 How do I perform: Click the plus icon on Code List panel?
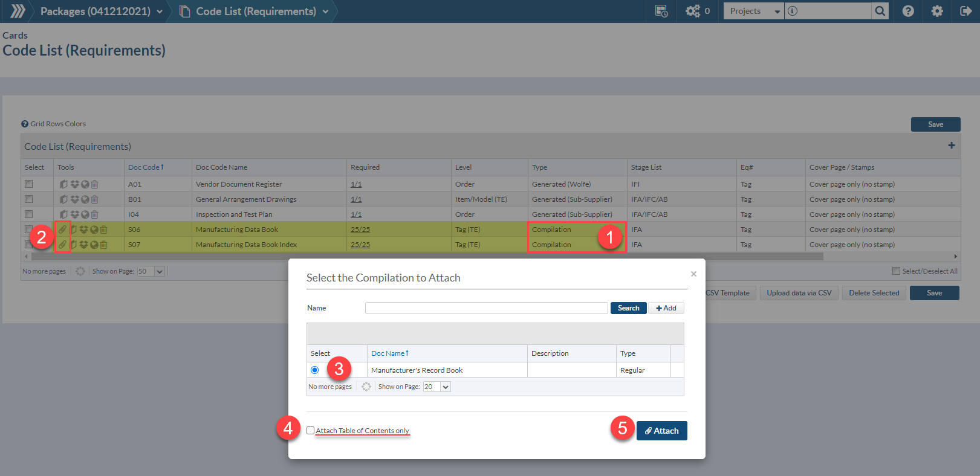click(x=952, y=146)
